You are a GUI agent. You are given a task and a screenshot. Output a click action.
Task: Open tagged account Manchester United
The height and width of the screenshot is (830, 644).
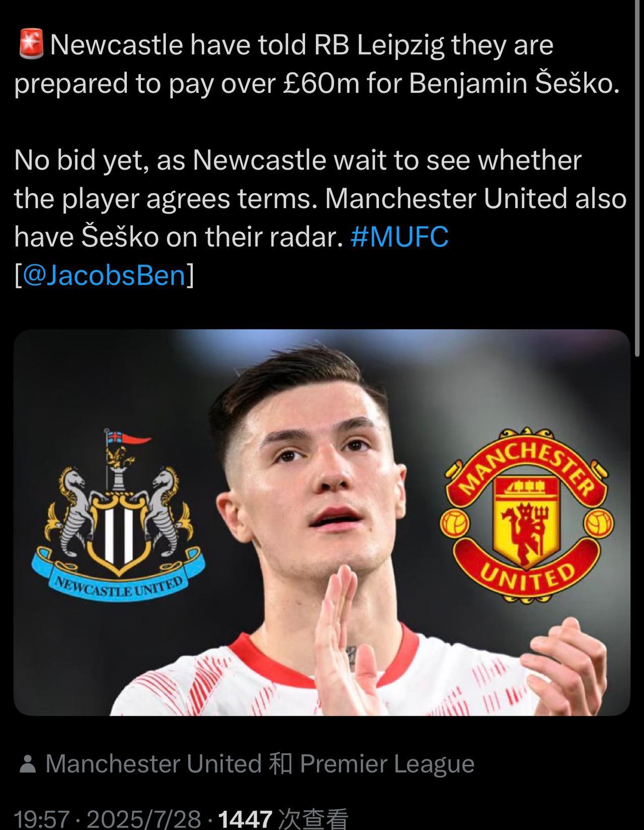click(153, 764)
